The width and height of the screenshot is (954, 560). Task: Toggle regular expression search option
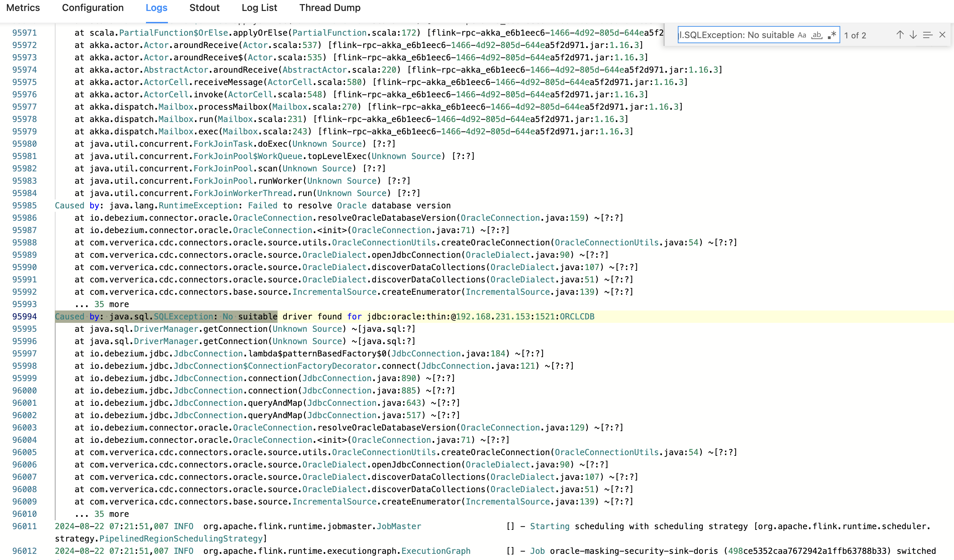pyautogui.click(x=832, y=35)
